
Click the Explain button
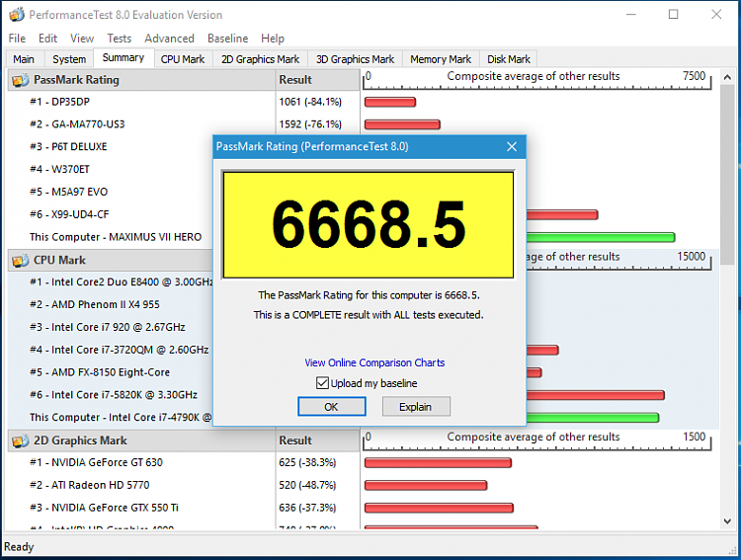pos(416,406)
